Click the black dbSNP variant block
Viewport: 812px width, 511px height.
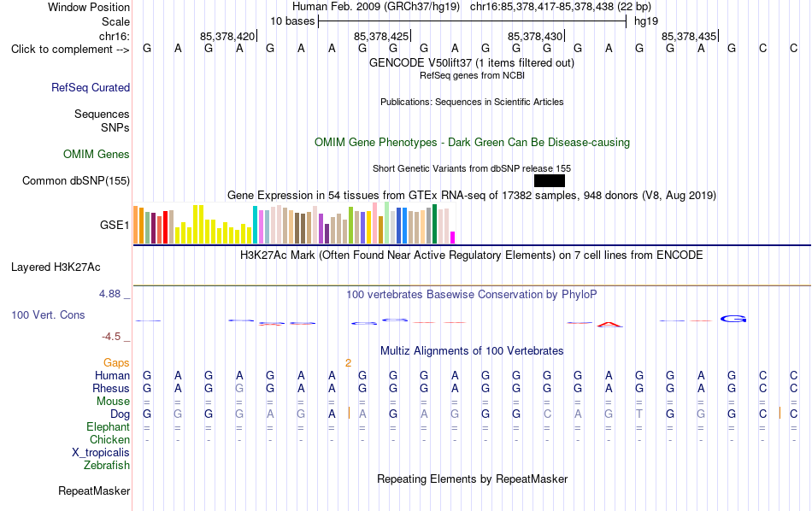550,180
